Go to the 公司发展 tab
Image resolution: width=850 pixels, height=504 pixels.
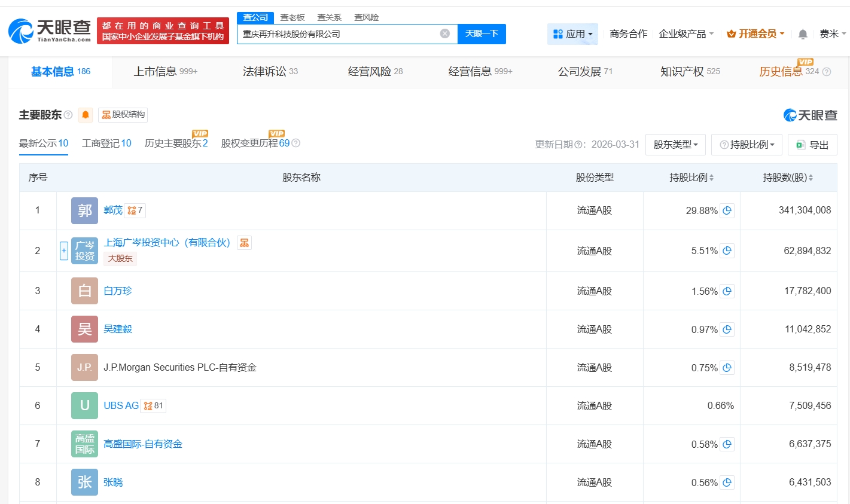[586, 72]
